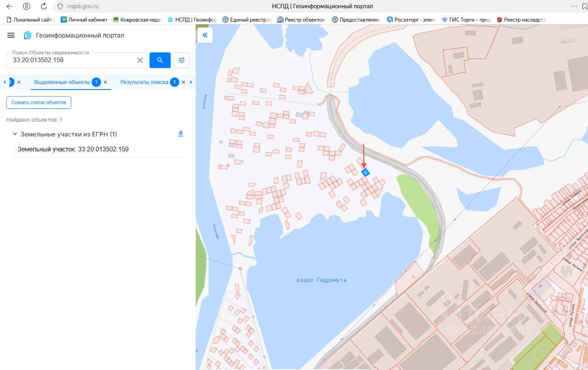This screenshot has height=370, width=588.
Task: Open Земельный участок: 33:20:013502:159 result
Action: coord(73,149)
